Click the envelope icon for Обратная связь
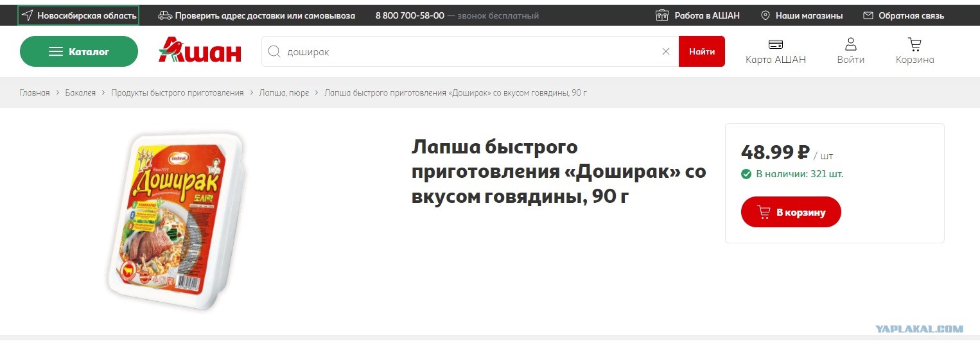 868,15
